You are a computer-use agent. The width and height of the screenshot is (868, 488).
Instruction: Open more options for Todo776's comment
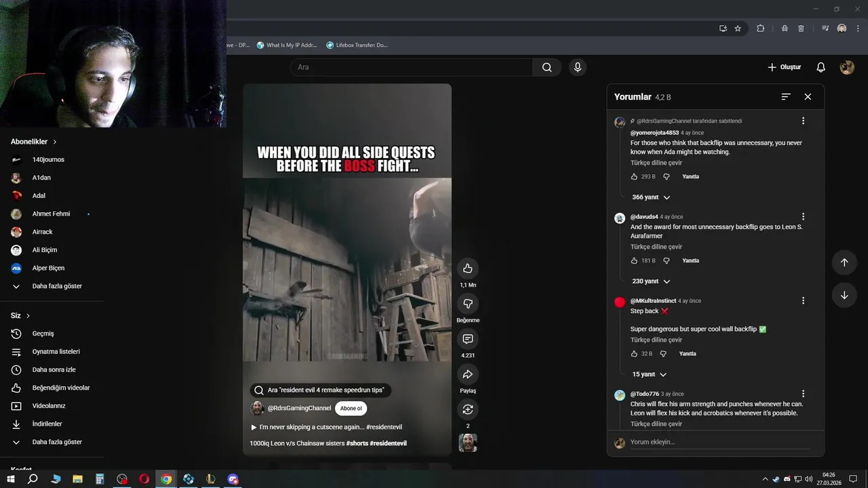click(803, 394)
